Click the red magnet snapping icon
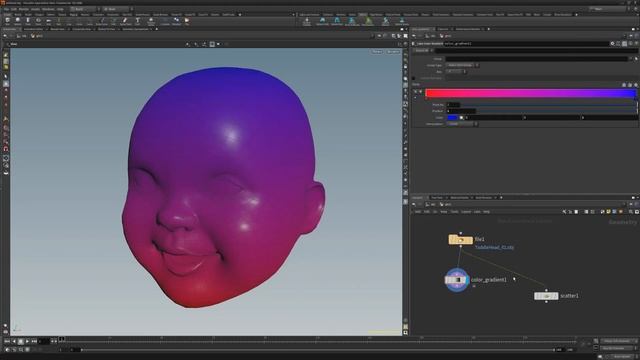This screenshot has height=360, width=640. (x=6, y=149)
